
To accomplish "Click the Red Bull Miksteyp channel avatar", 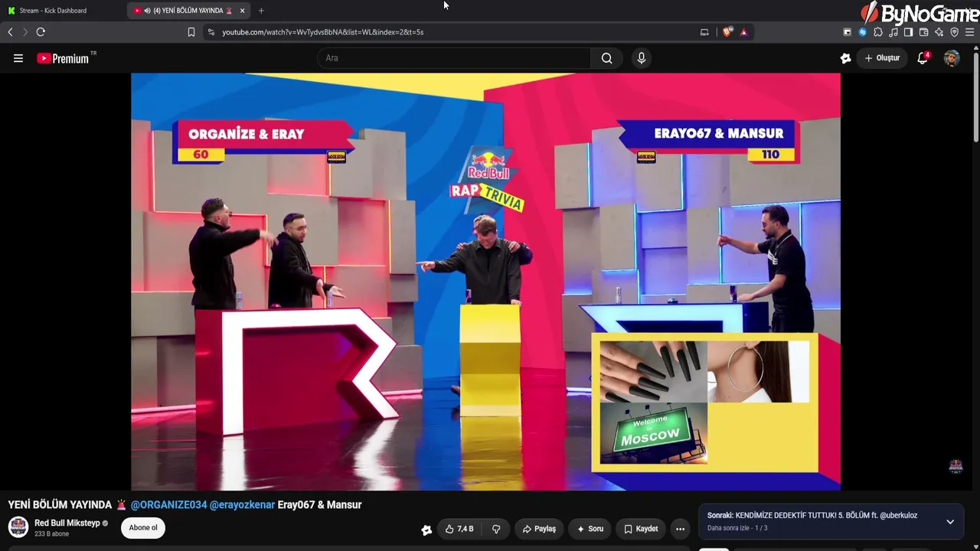I will (x=18, y=527).
